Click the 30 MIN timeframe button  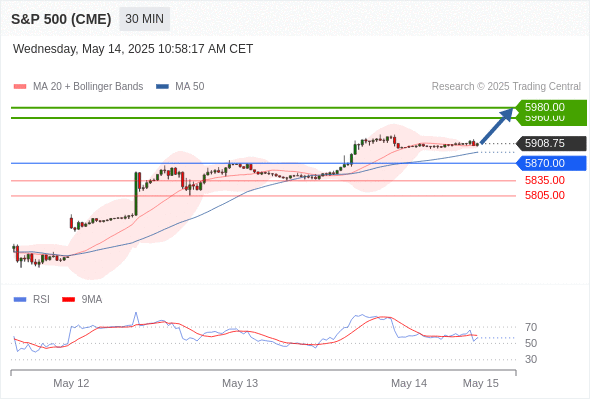pyautogui.click(x=144, y=19)
